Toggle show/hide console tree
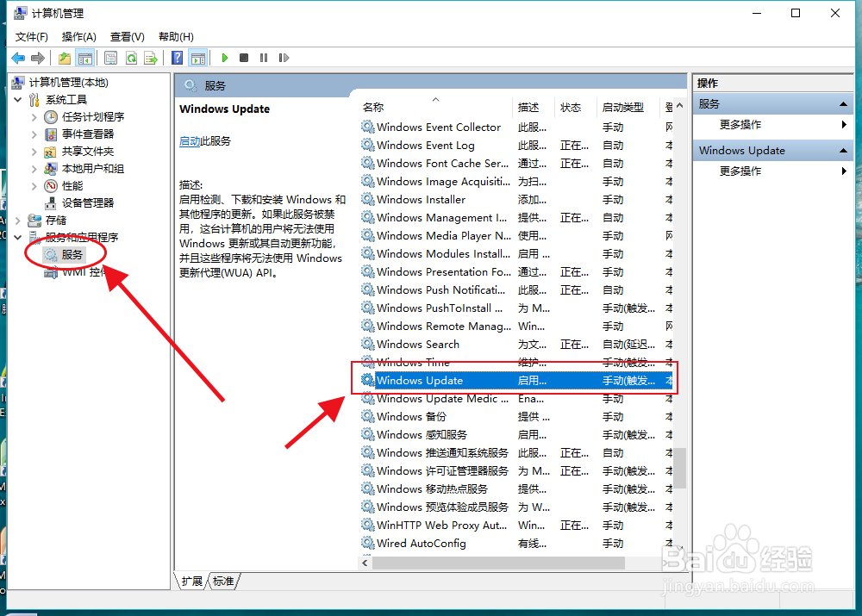Viewport: 862px width, 616px height. tap(84, 58)
